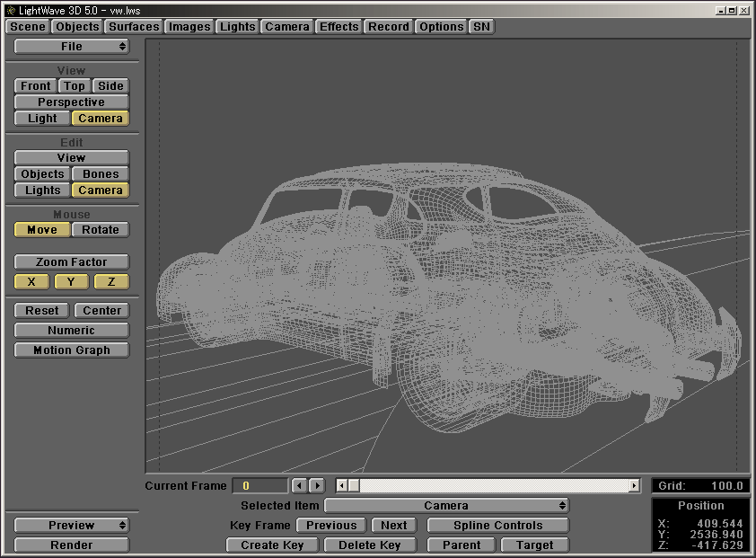This screenshot has height=558, width=756.
Task: Open the File dropdown menu
Action: point(72,47)
